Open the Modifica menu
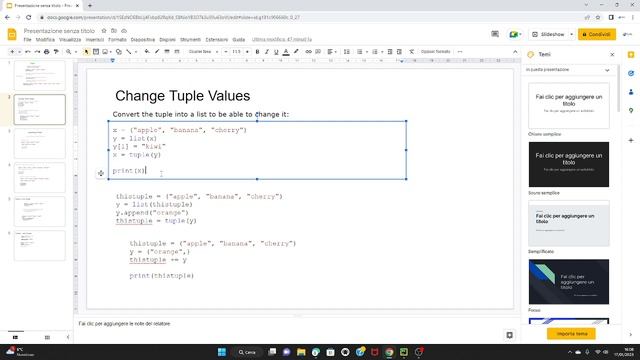 (x=45, y=40)
